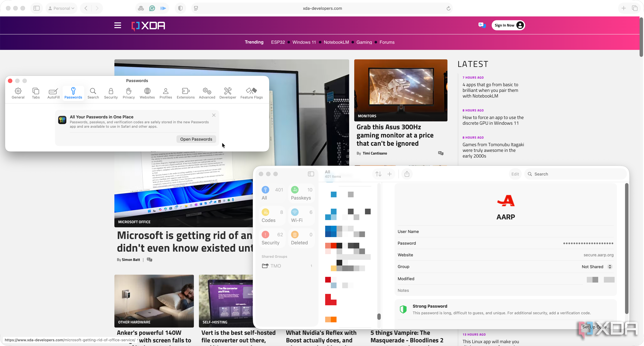Toggle Safari sidebar button
The height and width of the screenshot is (346, 644).
[36, 8]
